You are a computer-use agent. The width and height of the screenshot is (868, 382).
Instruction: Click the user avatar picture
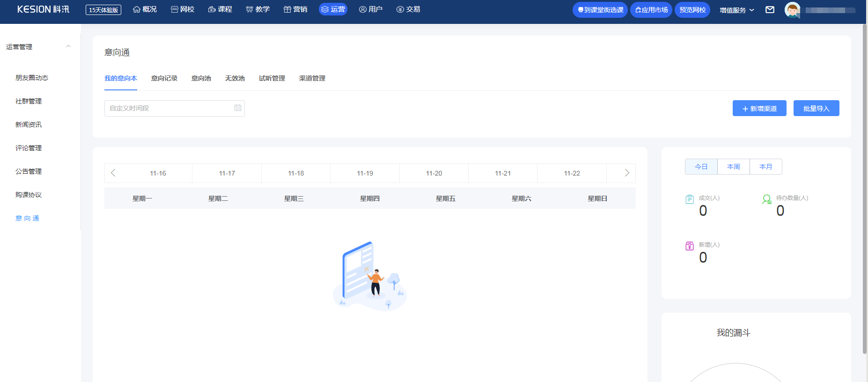[x=792, y=10]
